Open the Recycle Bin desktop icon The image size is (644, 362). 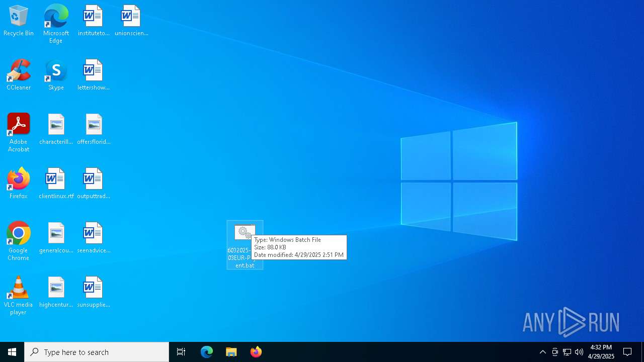tap(19, 21)
